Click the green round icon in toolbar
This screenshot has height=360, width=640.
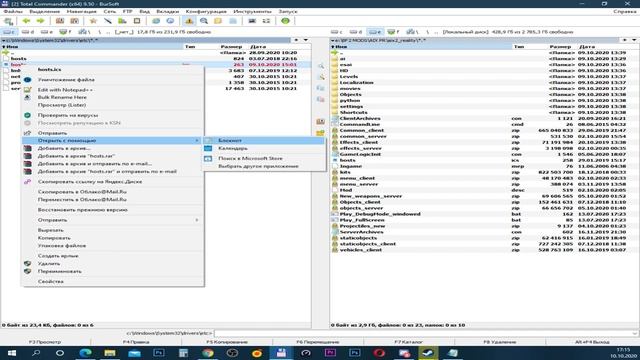pyautogui.click(x=285, y=21)
